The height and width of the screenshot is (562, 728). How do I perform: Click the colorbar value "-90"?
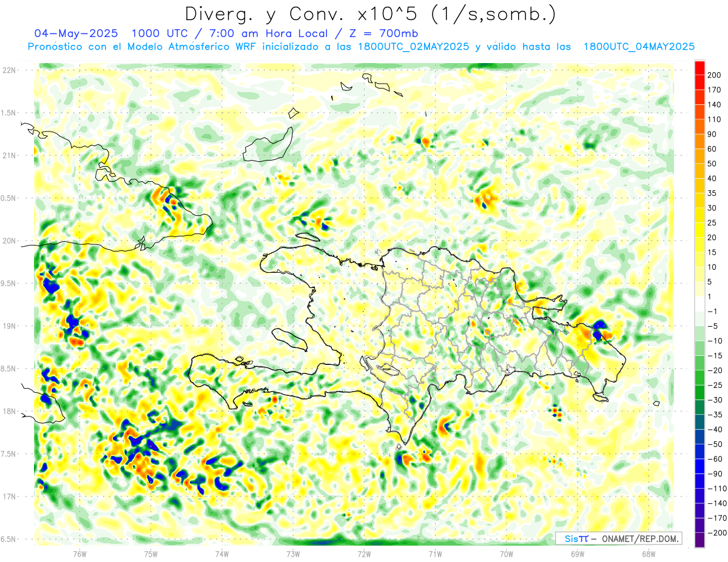(x=715, y=473)
